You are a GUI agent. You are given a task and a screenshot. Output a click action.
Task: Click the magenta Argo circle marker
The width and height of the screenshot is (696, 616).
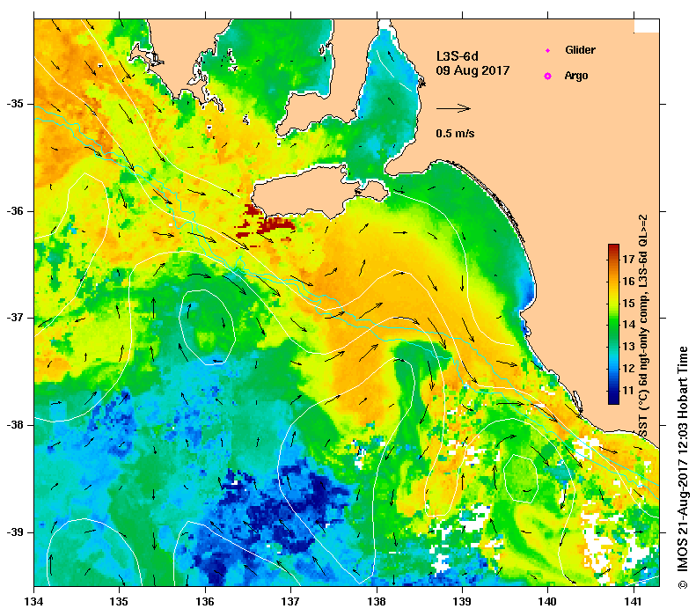point(548,77)
